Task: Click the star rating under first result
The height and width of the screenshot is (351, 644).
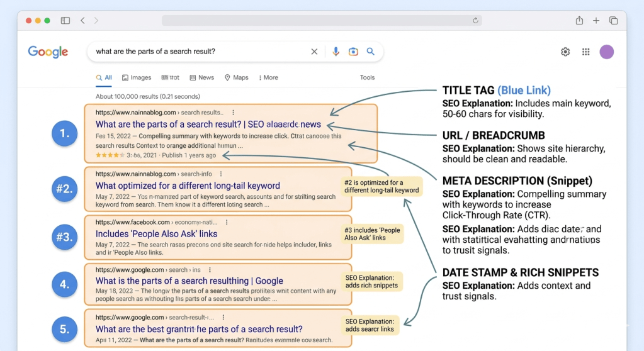Action: pos(110,155)
